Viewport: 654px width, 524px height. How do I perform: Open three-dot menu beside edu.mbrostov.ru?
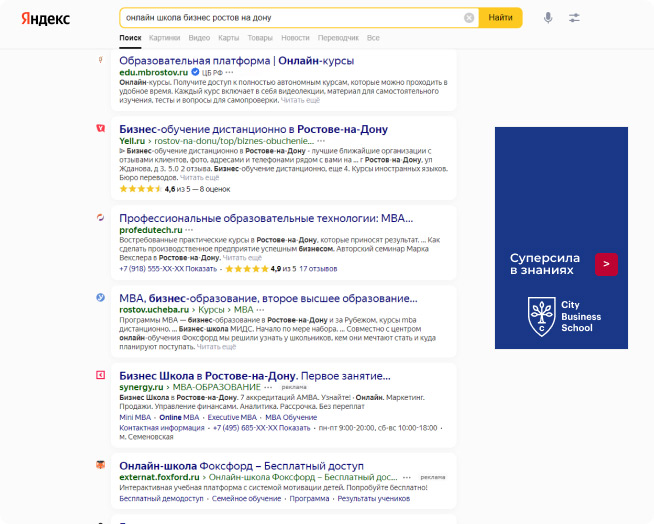229,73
